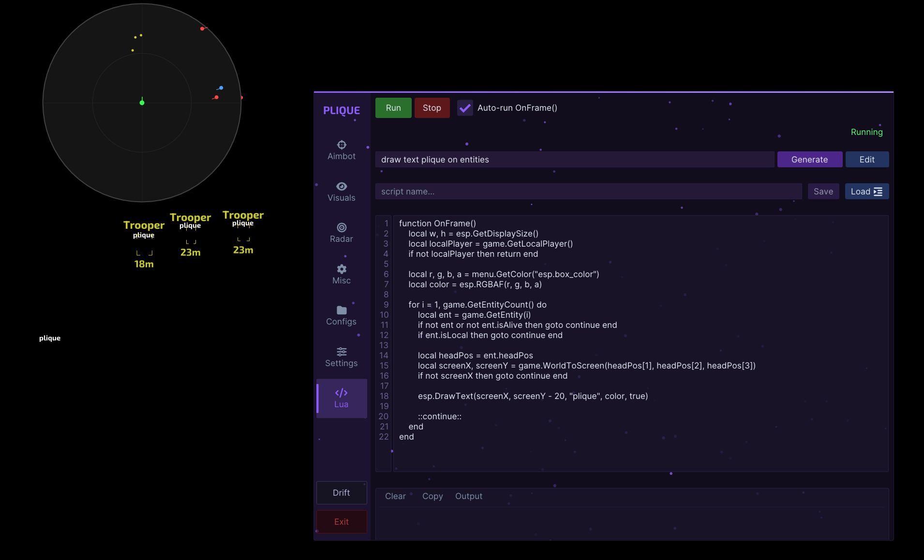Image resolution: width=924 pixels, height=560 pixels.
Task: Toggle Auto-run OnFrame() checkbox
Action: [465, 108]
